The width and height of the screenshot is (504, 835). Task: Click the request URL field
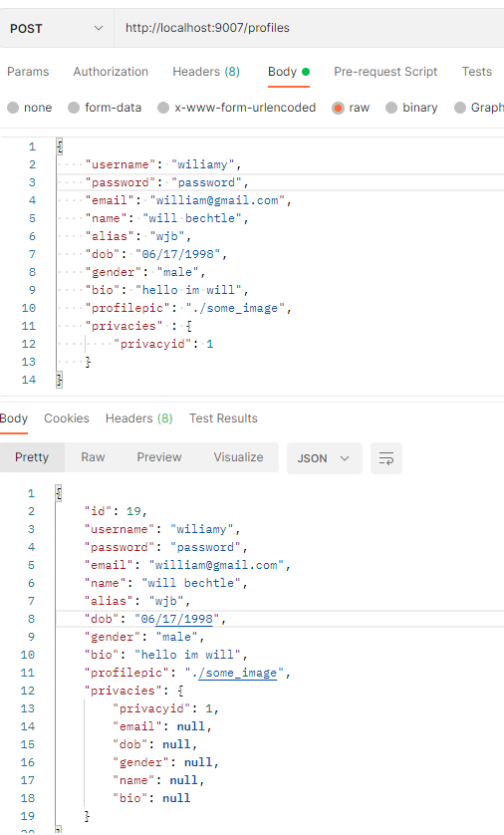tap(309, 28)
